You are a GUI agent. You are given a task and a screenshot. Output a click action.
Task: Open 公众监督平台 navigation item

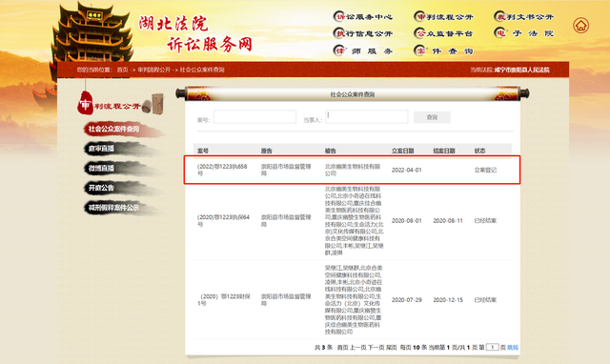[x=444, y=33]
